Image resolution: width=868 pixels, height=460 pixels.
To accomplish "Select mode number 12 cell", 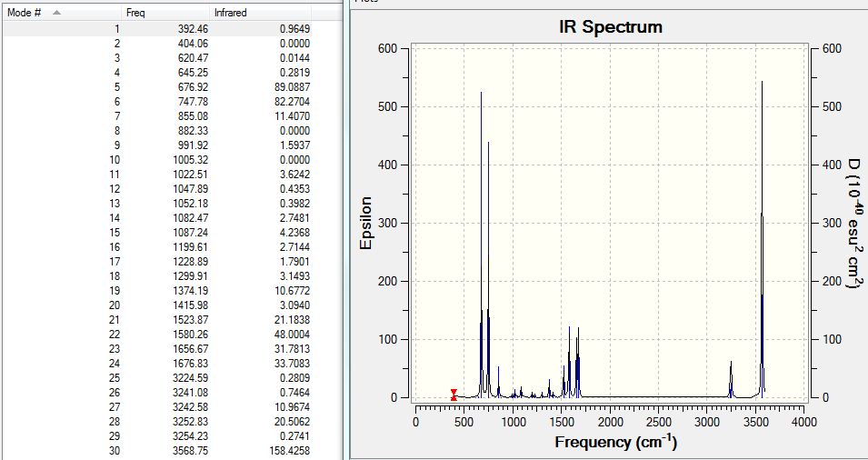I will pos(115,189).
